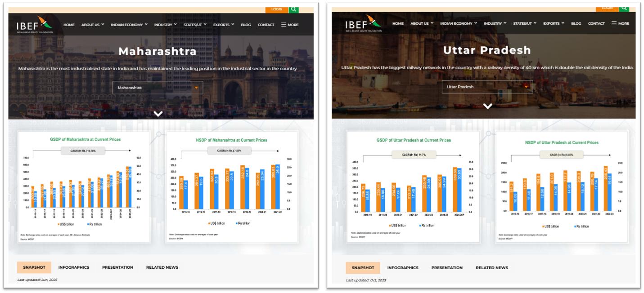Click the white down chevron below Maharashtra selector
This screenshot has height=293, width=644.
pyautogui.click(x=158, y=114)
